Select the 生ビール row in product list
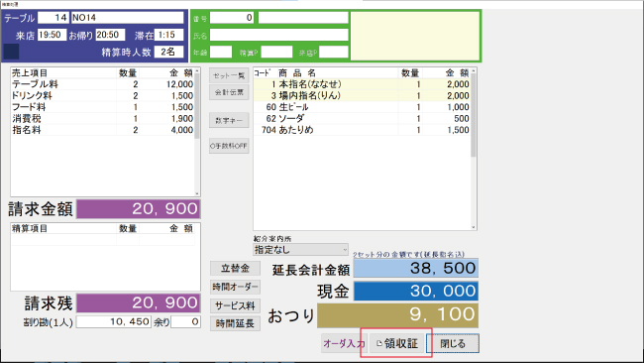 362,107
